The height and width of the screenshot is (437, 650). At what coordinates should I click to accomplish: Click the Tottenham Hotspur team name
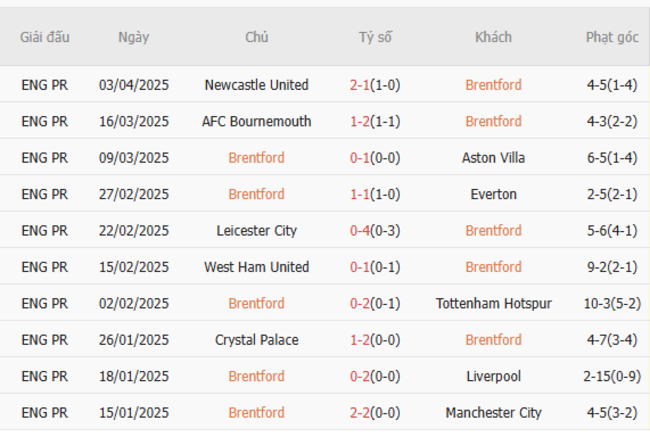click(493, 303)
